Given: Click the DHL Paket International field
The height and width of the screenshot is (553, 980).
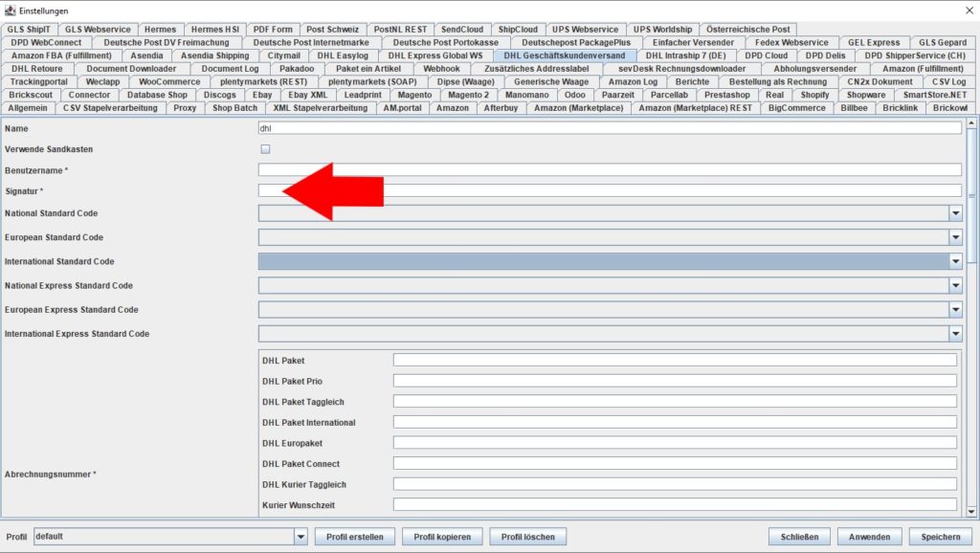Looking at the screenshot, I should 675,422.
